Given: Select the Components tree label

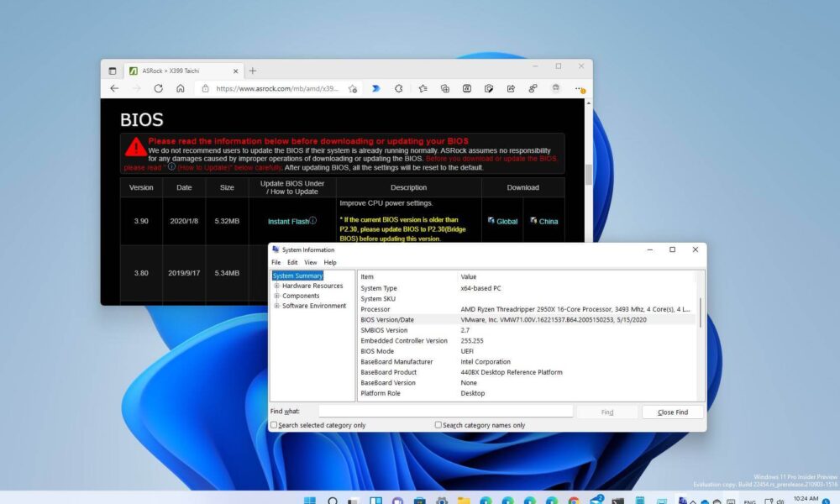Looking at the screenshot, I should [x=301, y=296].
